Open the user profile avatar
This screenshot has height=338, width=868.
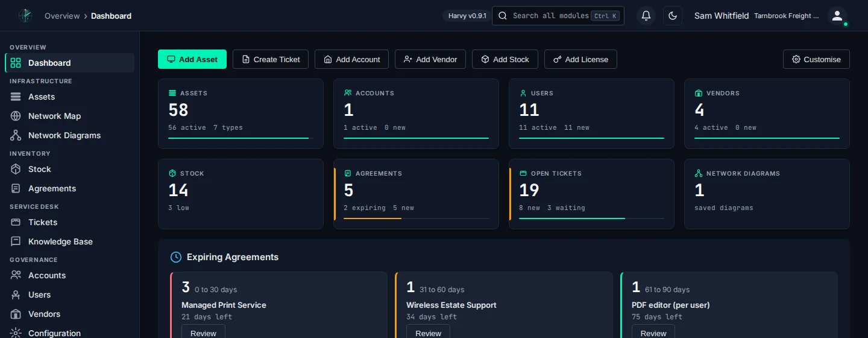[x=837, y=16]
